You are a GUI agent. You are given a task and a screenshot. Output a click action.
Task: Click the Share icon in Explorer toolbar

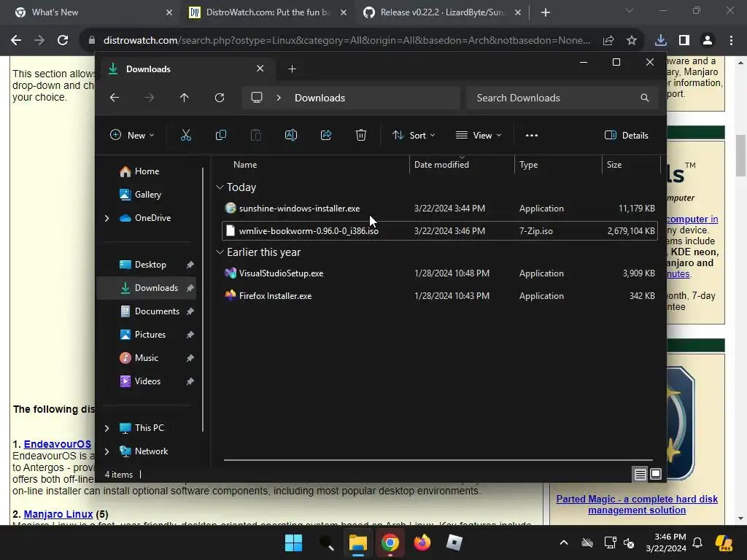point(326,135)
